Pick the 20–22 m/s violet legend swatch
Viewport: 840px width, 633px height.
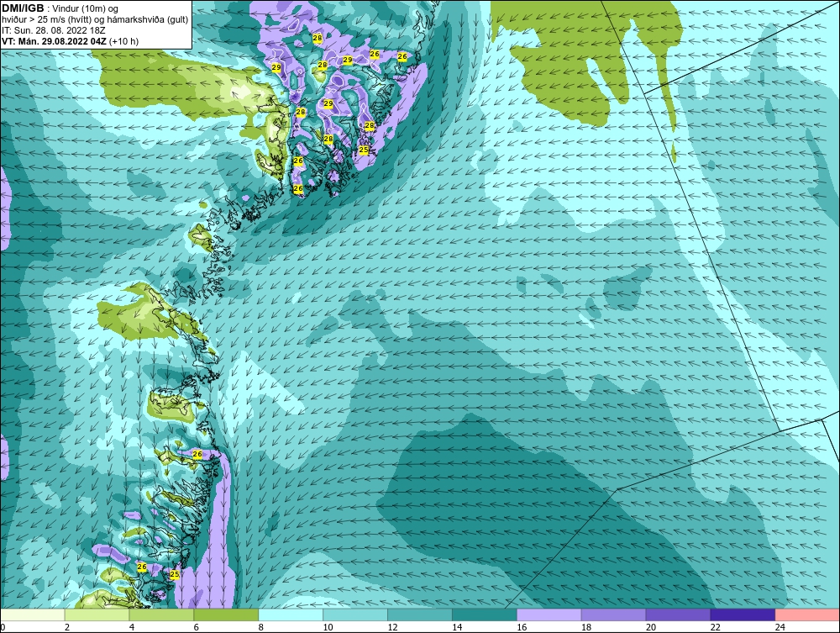pyautogui.click(x=678, y=615)
